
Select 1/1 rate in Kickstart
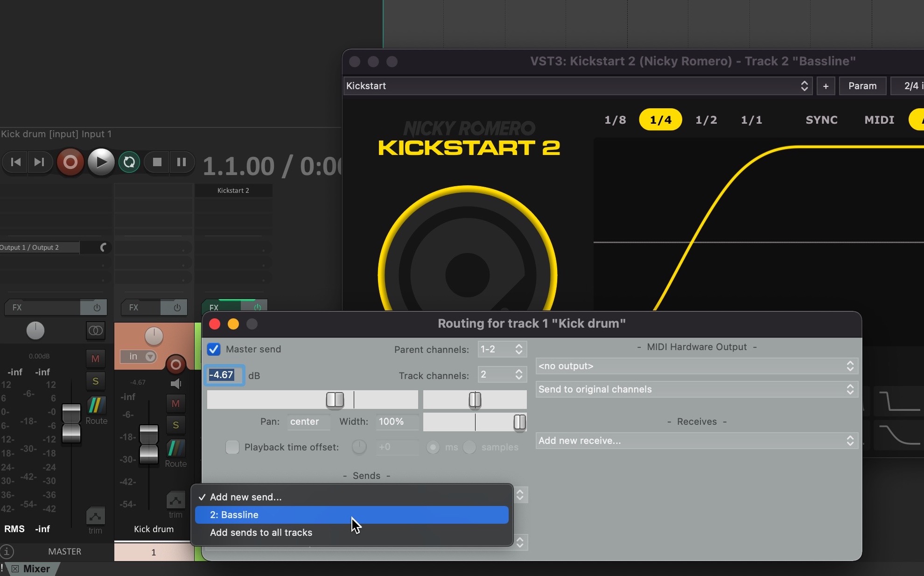[751, 120]
